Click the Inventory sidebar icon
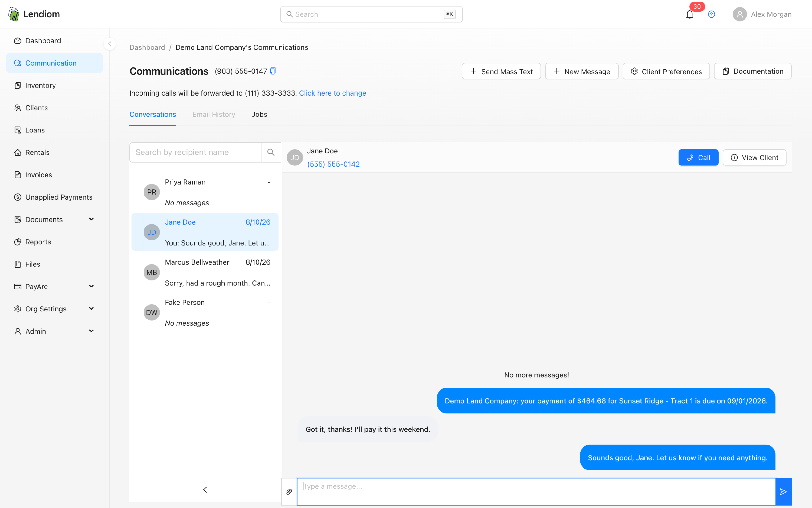The height and width of the screenshot is (508, 812). (x=18, y=85)
